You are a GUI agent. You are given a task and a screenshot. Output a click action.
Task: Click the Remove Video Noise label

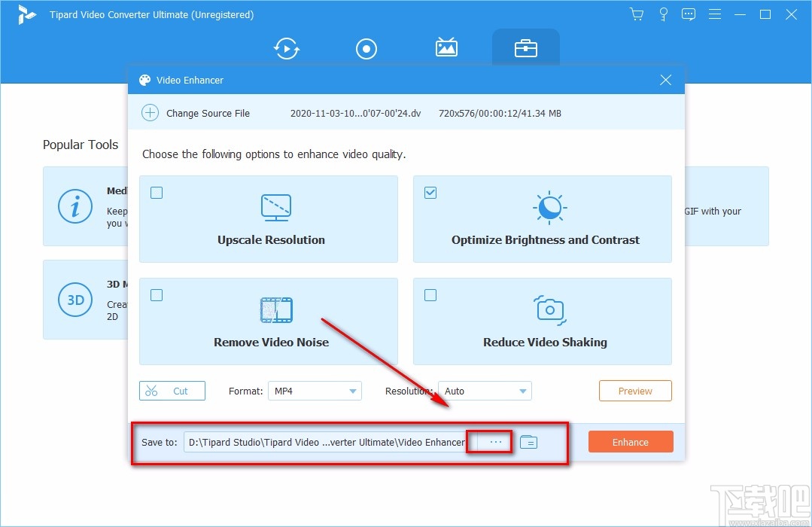pyautogui.click(x=271, y=342)
